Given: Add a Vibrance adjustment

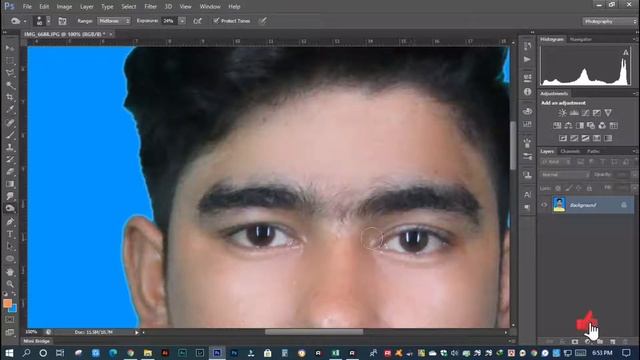Looking at the screenshot, I should point(608,113).
